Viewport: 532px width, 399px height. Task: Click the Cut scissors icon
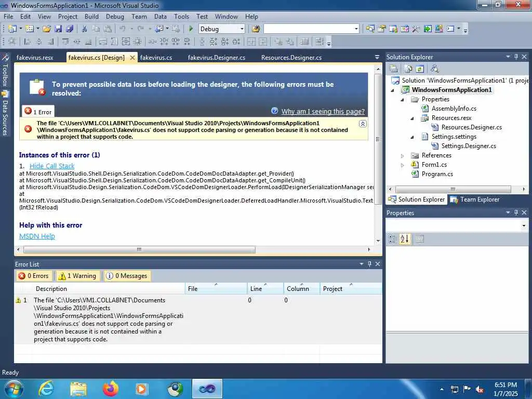coord(85,29)
